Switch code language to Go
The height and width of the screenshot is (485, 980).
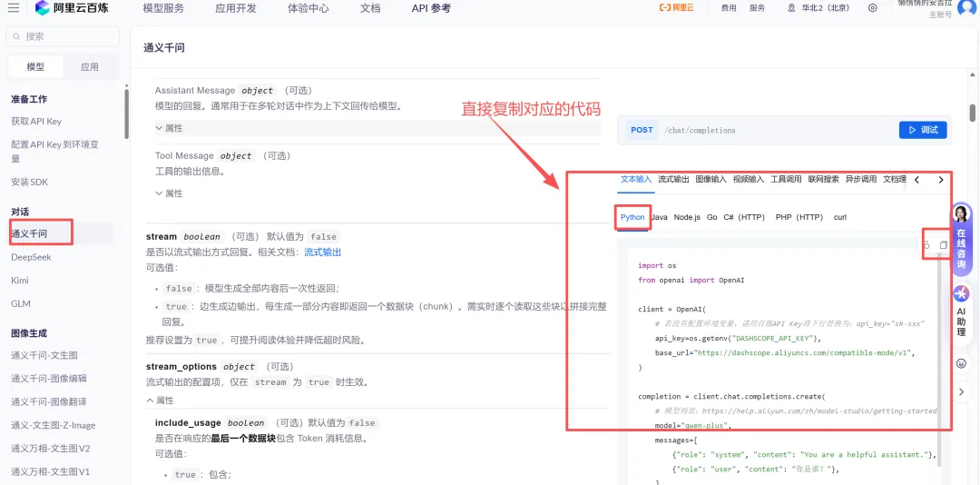click(712, 217)
